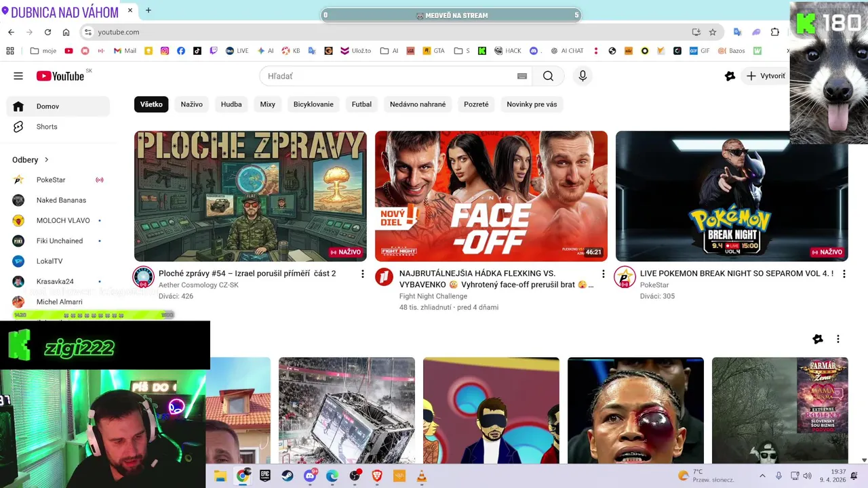Open Fiki Unchained channel in subscriptions
Image resolution: width=868 pixels, height=488 pixels.
pos(58,241)
